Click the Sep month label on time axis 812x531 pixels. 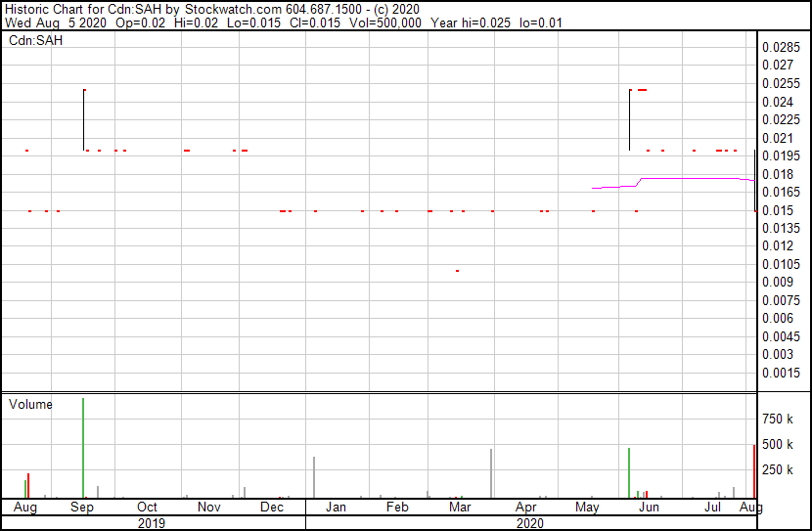coord(82,508)
